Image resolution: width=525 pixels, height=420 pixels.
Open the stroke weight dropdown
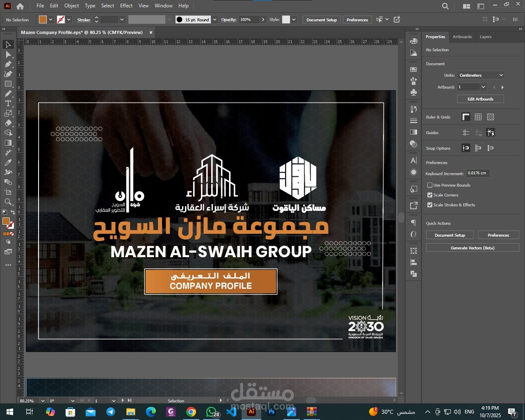click(x=122, y=19)
